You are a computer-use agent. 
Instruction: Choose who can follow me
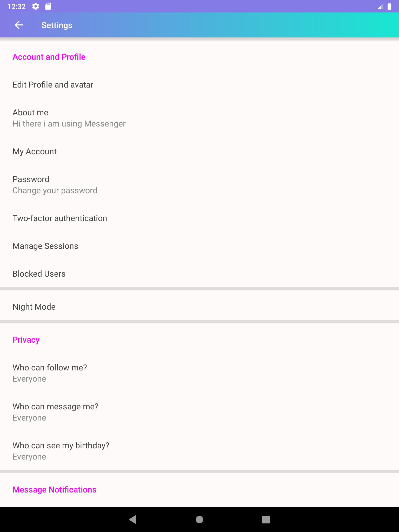pos(50,373)
